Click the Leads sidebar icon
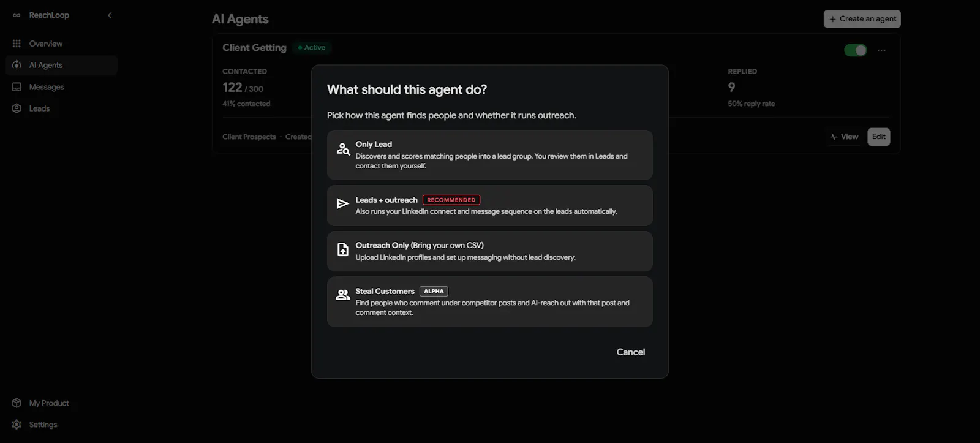The width and height of the screenshot is (980, 443). coord(17,108)
